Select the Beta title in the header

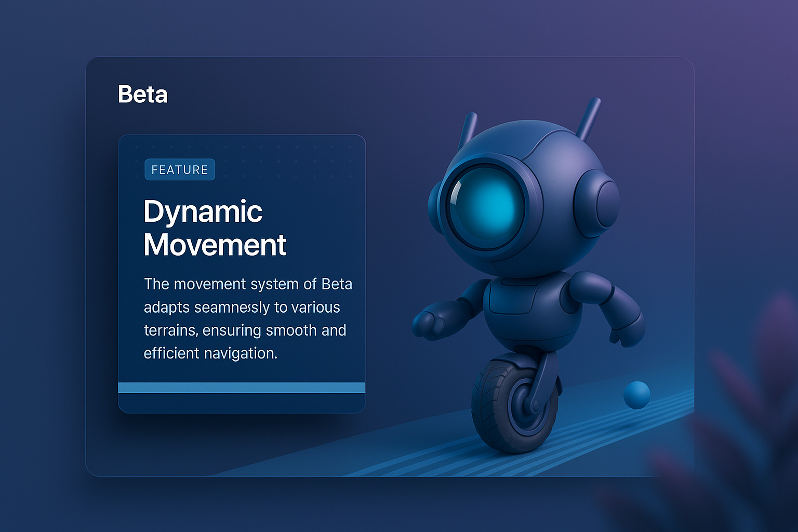coord(142,95)
